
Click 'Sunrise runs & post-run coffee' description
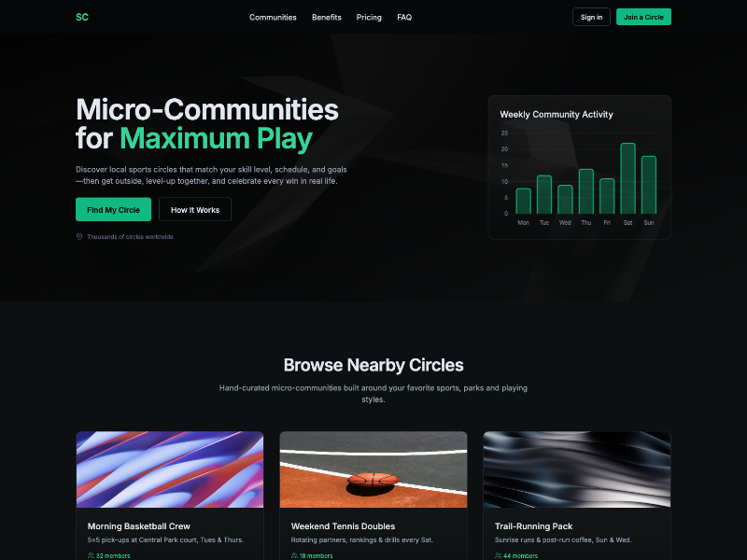point(563,540)
